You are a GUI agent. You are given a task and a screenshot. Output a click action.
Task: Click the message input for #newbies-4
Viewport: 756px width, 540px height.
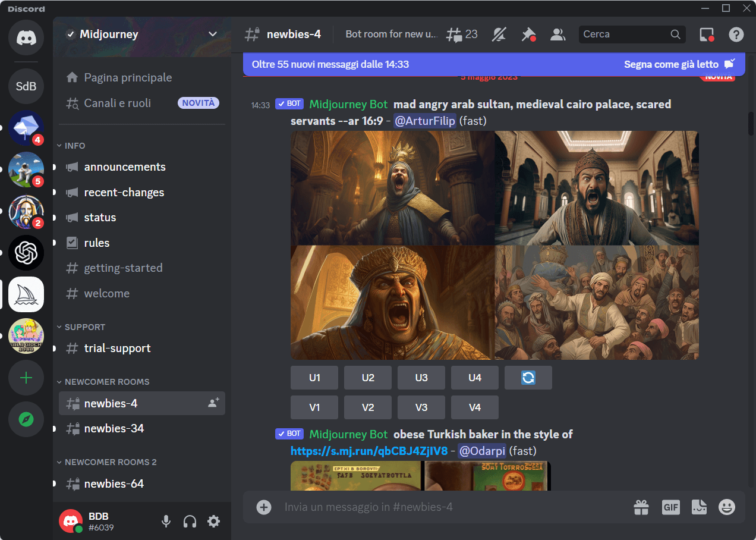[x=416, y=507]
